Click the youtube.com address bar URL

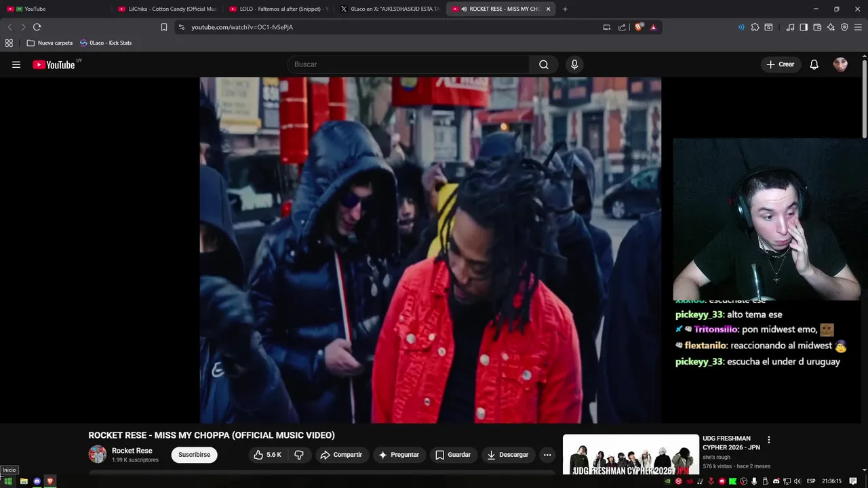[x=242, y=27]
